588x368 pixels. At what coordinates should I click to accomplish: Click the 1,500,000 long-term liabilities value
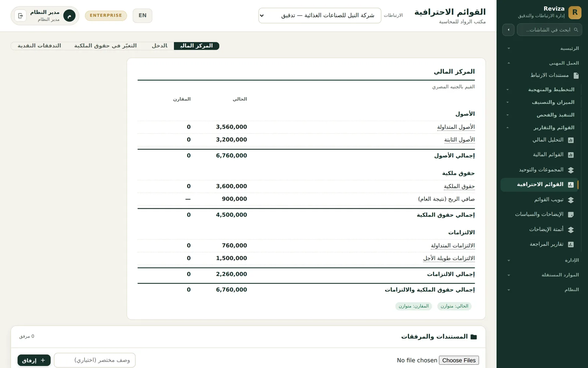pos(232,258)
